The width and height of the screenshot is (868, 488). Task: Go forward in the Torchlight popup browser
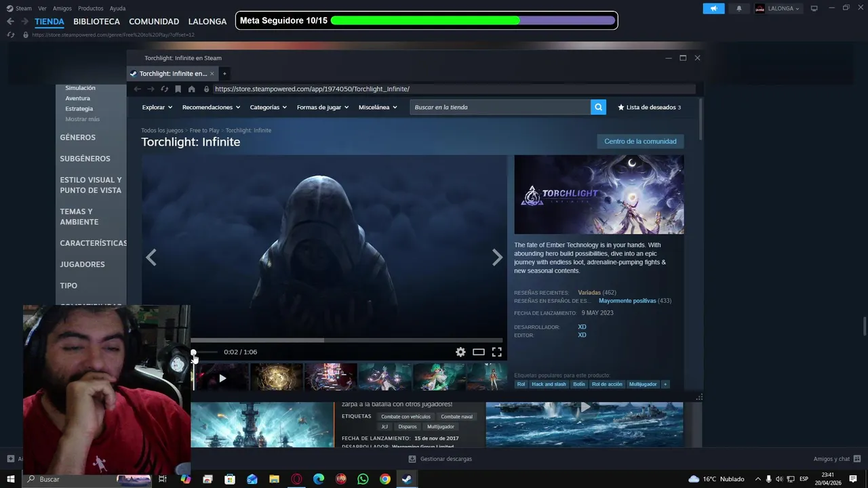pos(151,89)
